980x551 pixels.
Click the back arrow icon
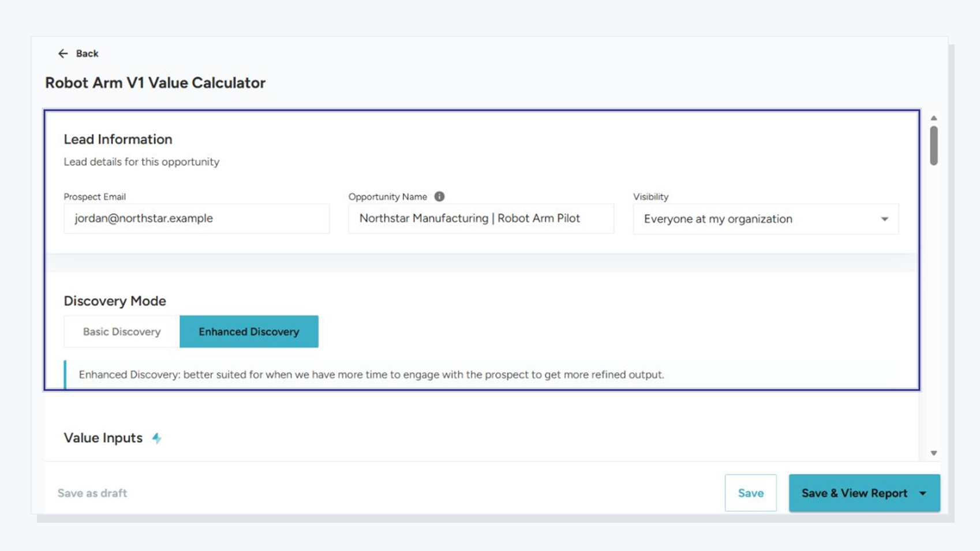click(63, 54)
